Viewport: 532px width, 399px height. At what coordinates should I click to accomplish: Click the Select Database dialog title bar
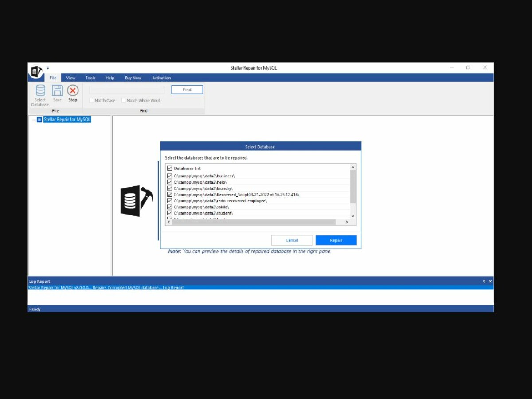click(261, 147)
